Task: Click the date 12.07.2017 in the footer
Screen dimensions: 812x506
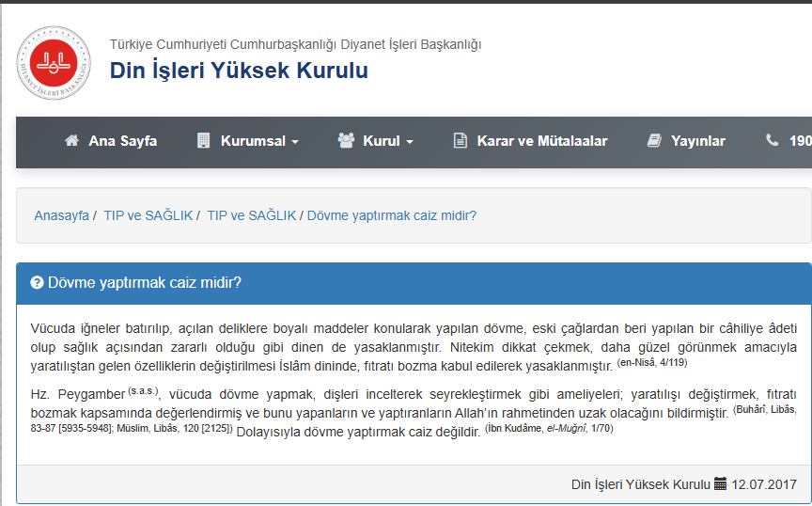Action: click(x=764, y=484)
